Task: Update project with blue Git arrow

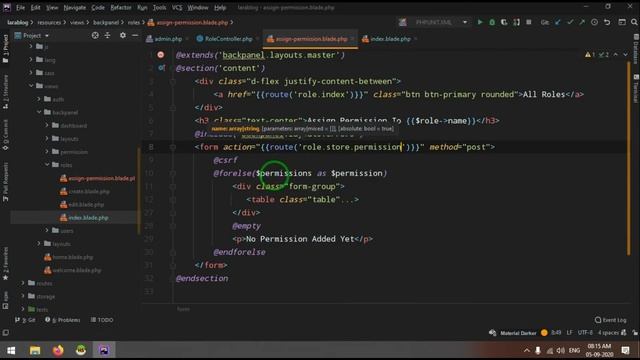Action: click(x=558, y=22)
